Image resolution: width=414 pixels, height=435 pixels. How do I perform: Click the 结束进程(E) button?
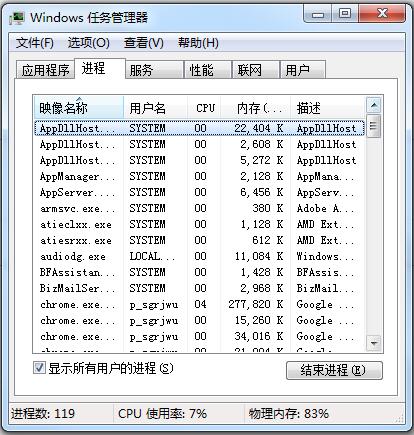click(334, 370)
